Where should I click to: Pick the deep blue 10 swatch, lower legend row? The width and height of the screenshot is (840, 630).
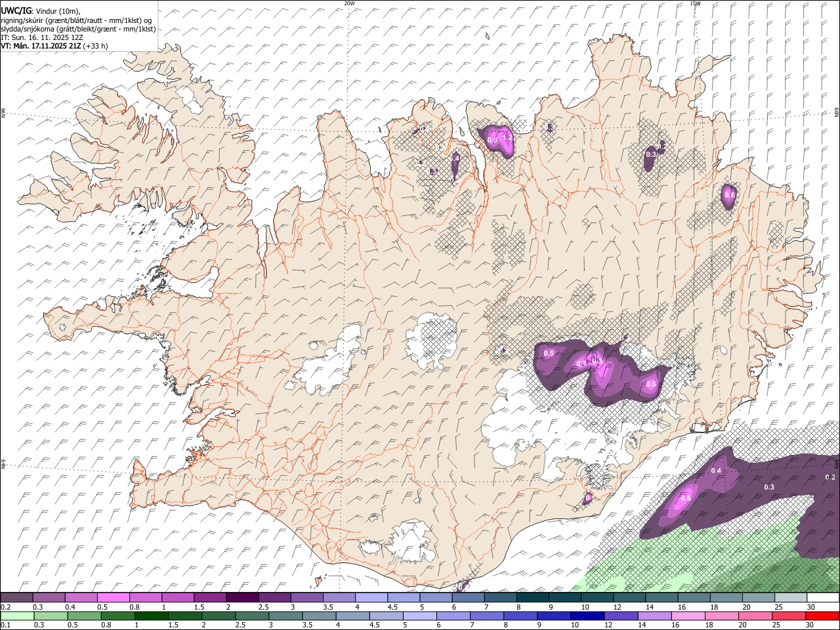(587, 616)
